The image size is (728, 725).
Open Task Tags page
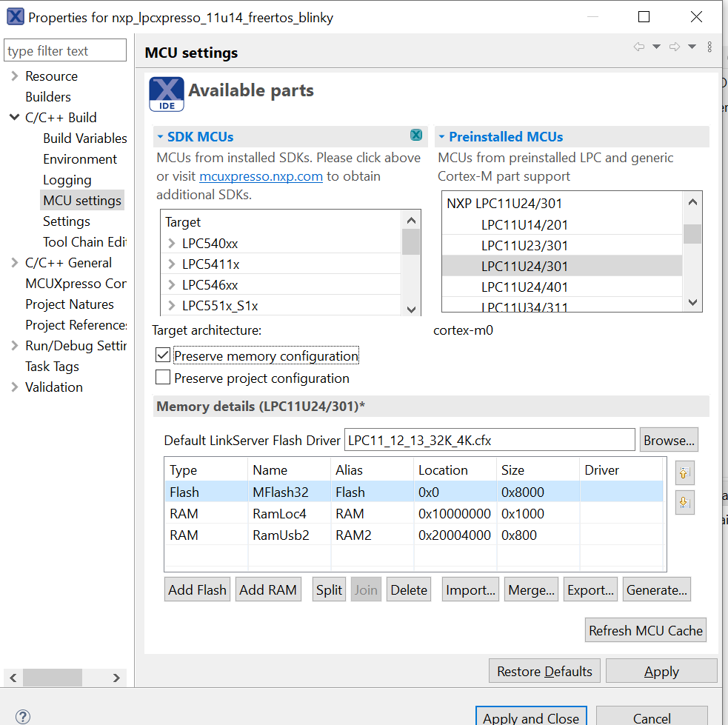coord(52,367)
